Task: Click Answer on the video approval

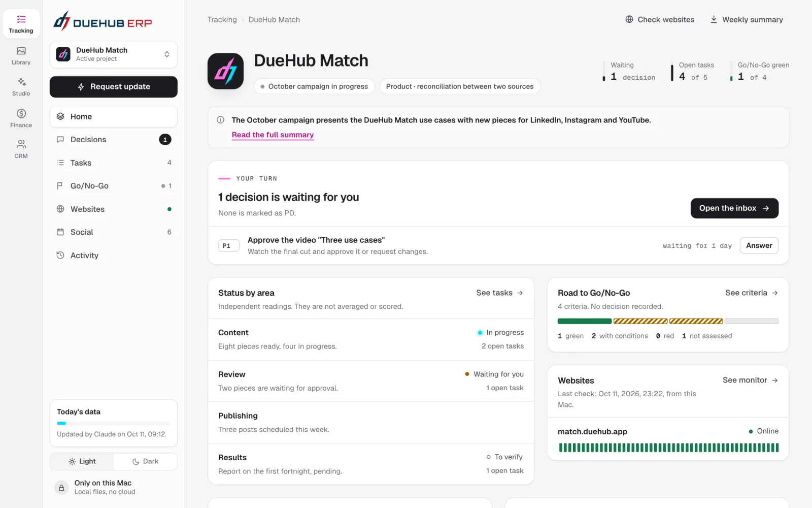Action: pyautogui.click(x=759, y=245)
